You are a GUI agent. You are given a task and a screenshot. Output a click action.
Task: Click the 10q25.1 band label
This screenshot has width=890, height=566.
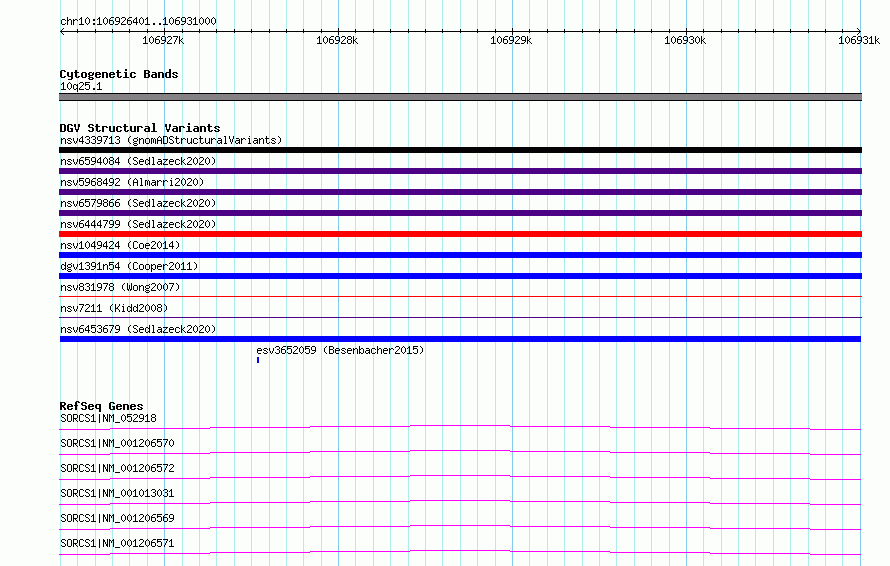click(81, 86)
